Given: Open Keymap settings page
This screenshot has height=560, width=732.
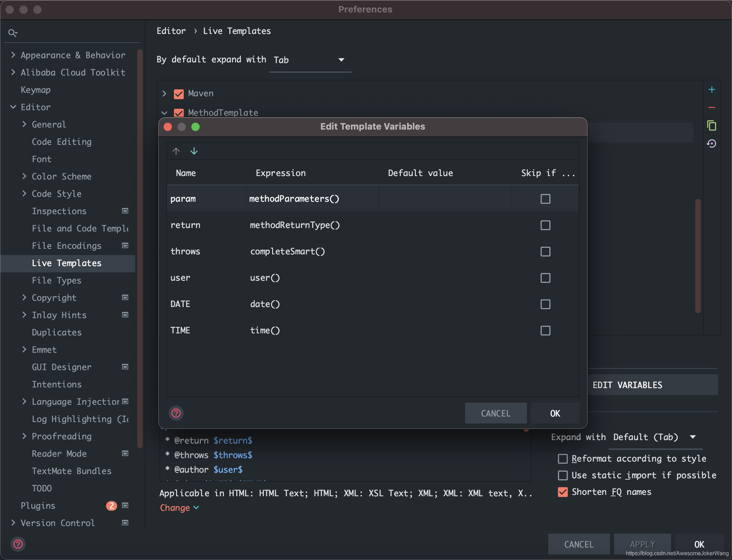Looking at the screenshot, I should (36, 90).
